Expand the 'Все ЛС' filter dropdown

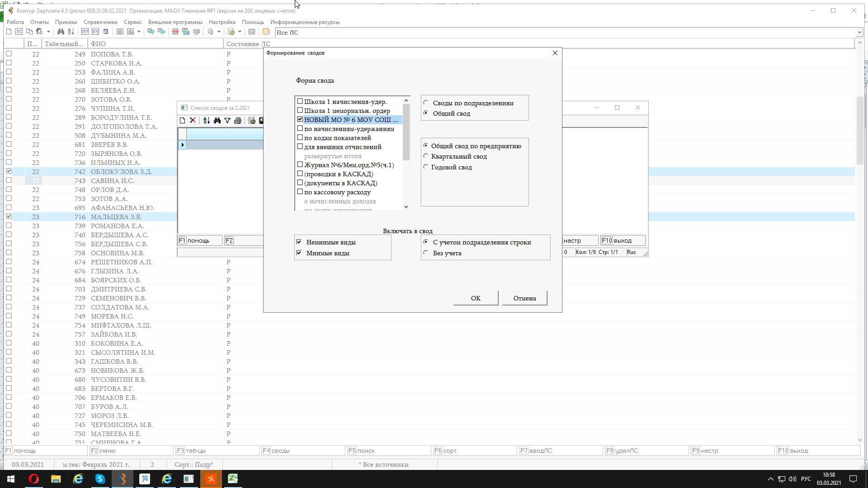tap(859, 33)
